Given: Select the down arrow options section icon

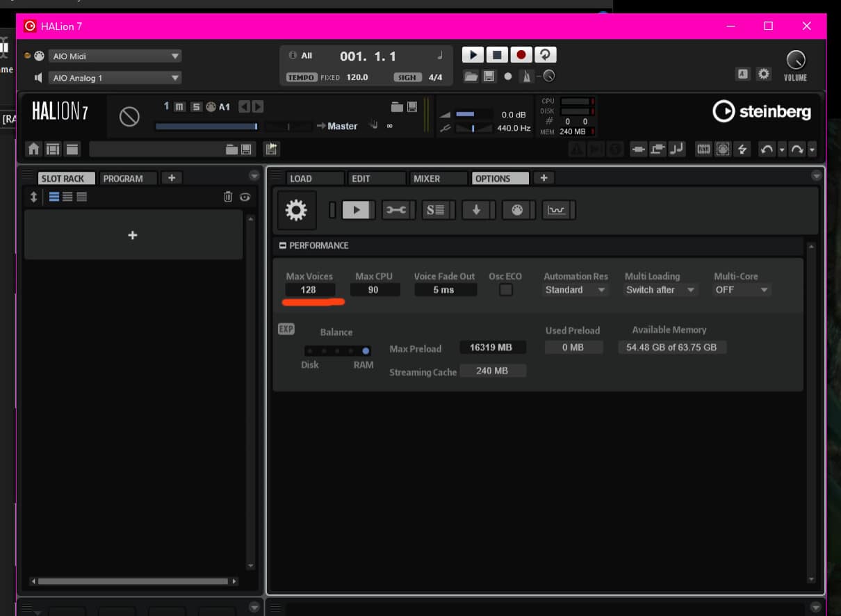Looking at the screenshot, I should click(x=476, y=210).
